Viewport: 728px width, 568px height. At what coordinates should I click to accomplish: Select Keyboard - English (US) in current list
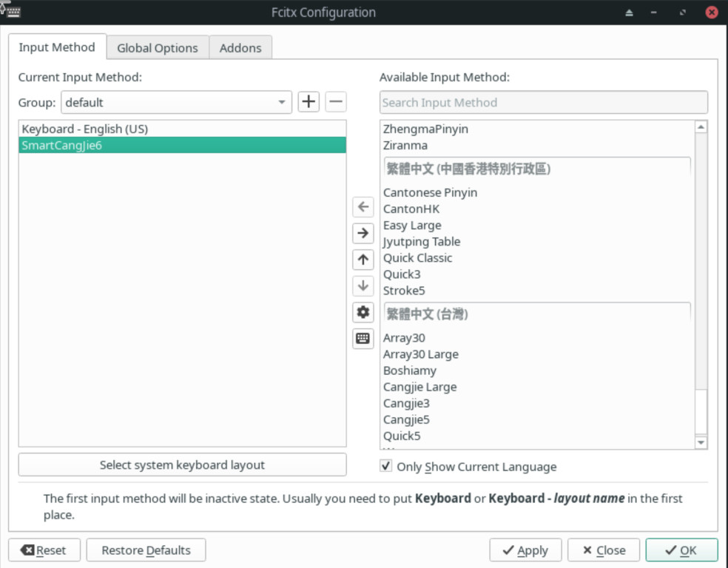pos(85,129)
